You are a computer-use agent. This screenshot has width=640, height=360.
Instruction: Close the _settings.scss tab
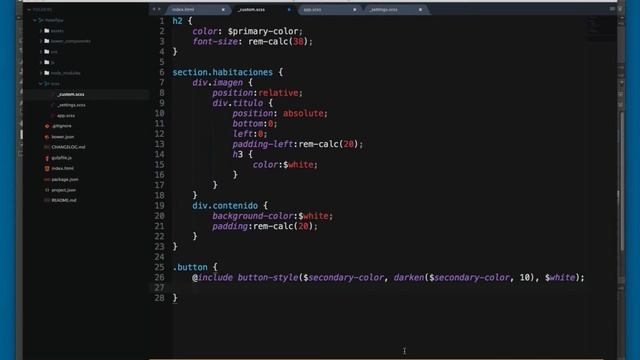tap(420, 9)
